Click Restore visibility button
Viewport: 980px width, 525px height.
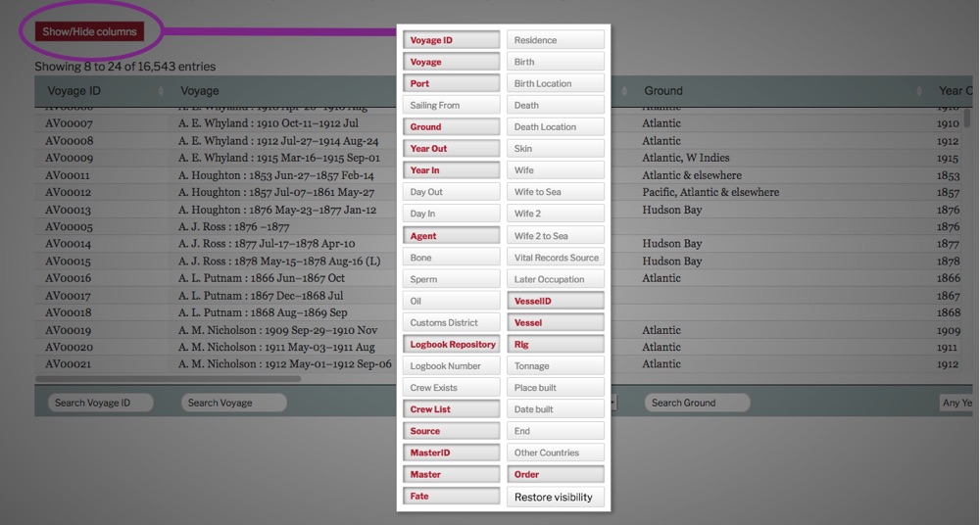tap(555, 497)
